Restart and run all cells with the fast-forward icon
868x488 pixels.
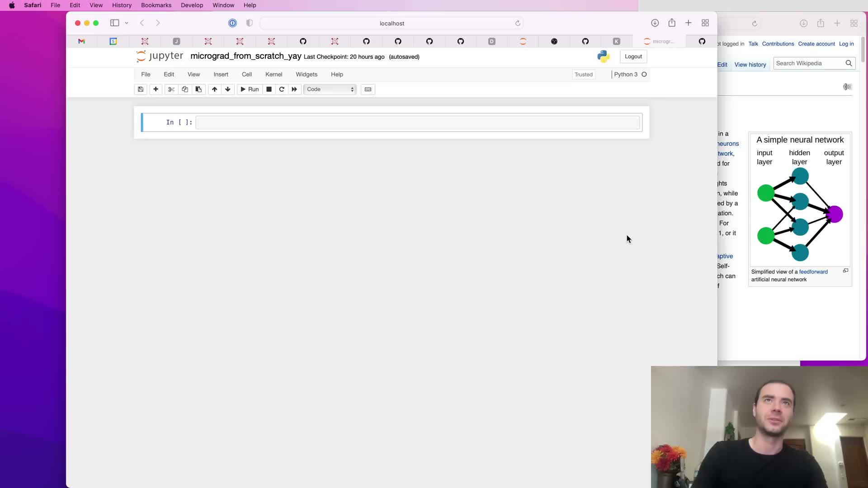(294, 89)
